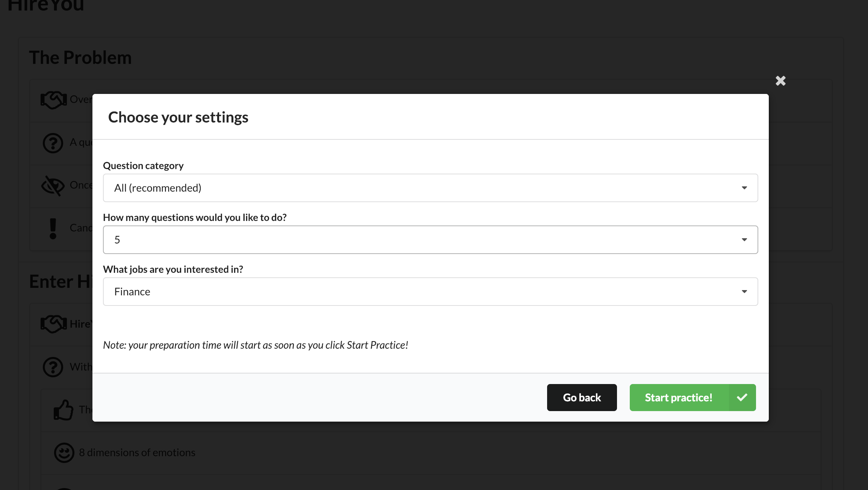The width and height of the screenshot is (868, 490).
Task: Click the lower question mark circle icon
Action: point(53,367)
